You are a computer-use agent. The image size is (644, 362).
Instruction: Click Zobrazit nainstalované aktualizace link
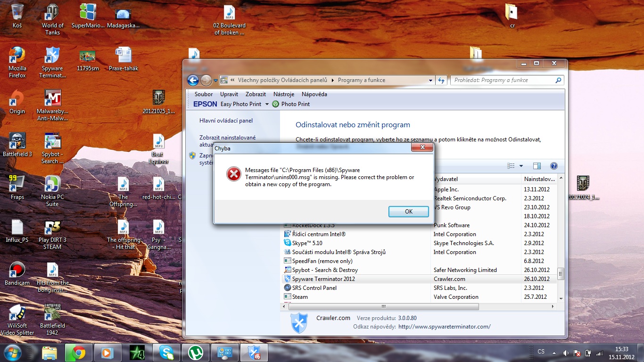(x=228, y=141)
